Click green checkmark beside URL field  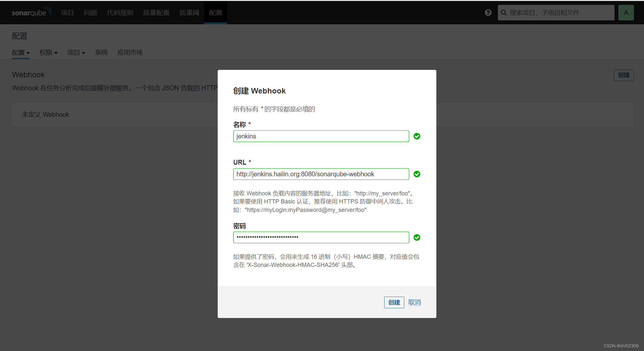pos(417,174)
